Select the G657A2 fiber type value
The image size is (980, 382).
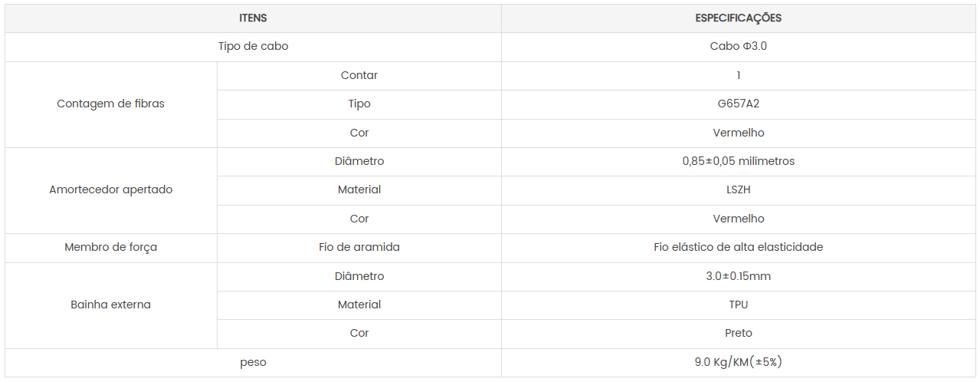pos(738,104)
